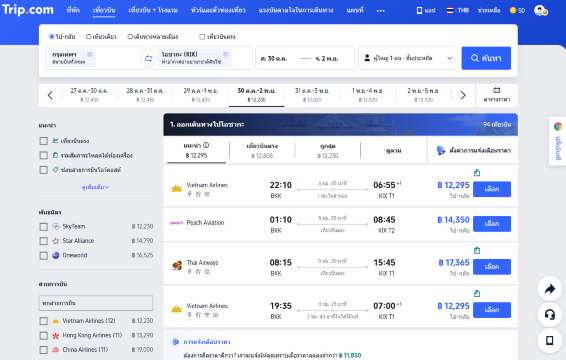Sort by direct flights tab ฿12,805
This screenshot has height=360, width=566.
click(262, 151)
